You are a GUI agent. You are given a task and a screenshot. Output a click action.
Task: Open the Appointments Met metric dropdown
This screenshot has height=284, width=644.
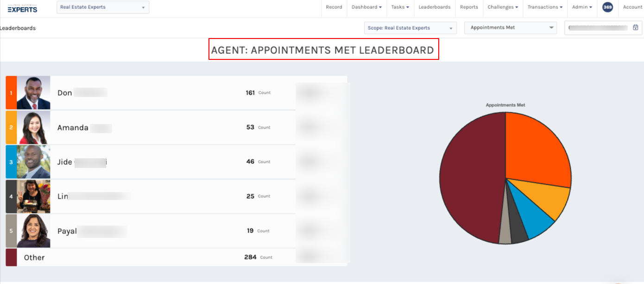[x=510, y=28]
